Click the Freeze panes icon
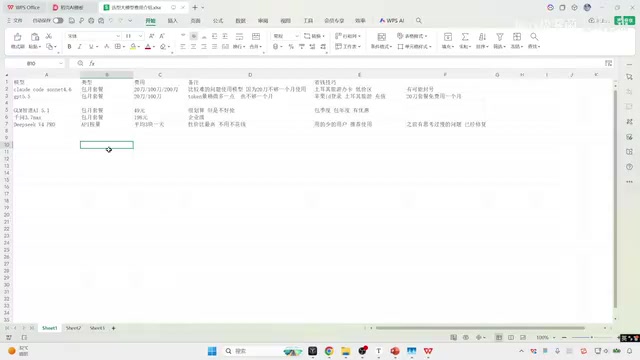Viewport: 640px width, 360px height. coord(517,37)
